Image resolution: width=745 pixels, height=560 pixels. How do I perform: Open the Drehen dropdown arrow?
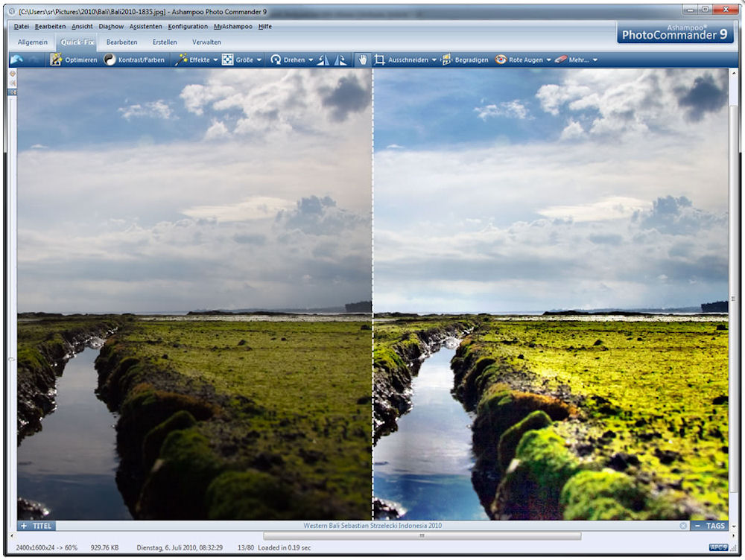310,60
